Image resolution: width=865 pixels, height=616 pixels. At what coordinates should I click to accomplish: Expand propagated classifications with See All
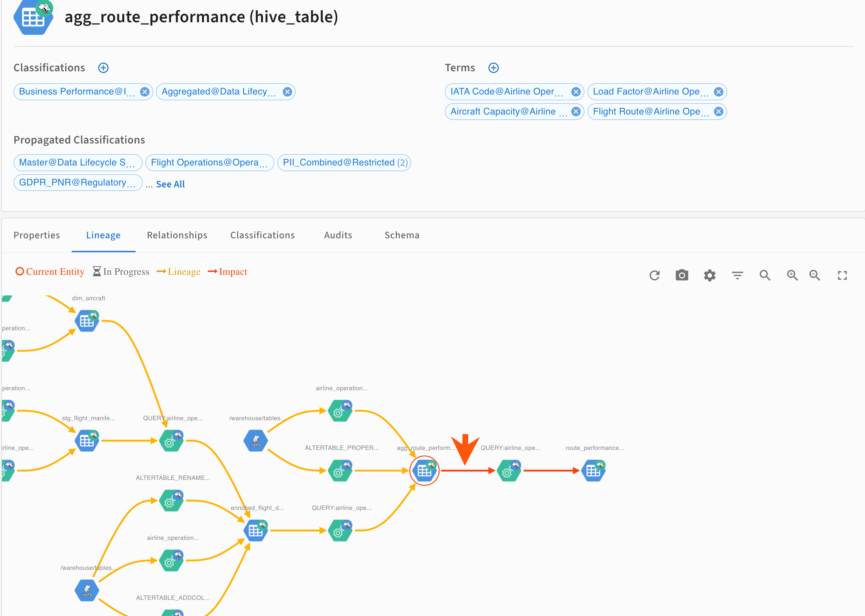click(170, 184)
